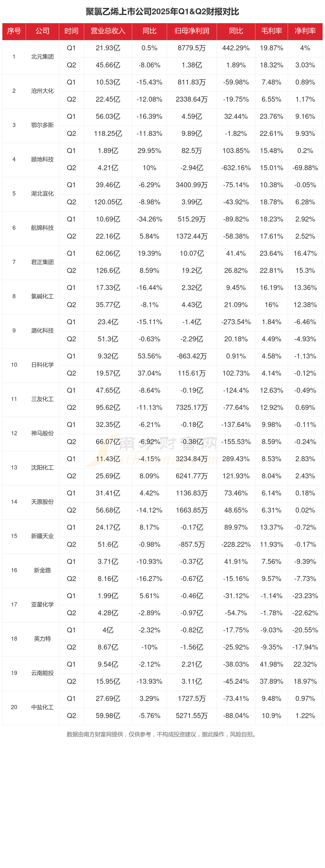Click the 时间 column header
Image resolution: width=325 pixels, height=868 pixels.
pos(71,31)
